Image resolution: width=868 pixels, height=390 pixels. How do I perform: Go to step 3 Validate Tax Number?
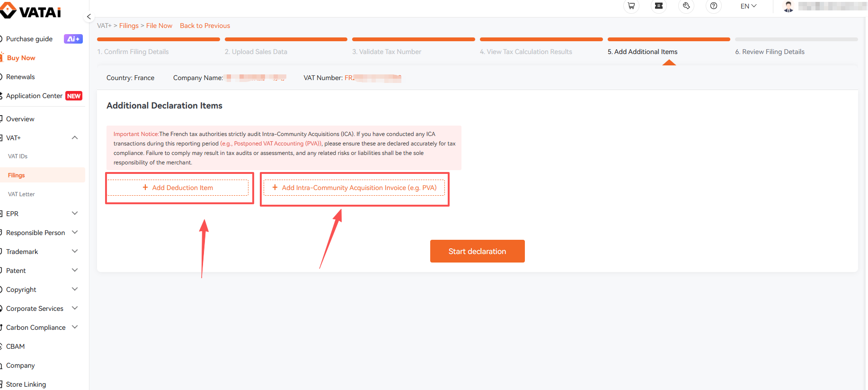coord(387,52)
